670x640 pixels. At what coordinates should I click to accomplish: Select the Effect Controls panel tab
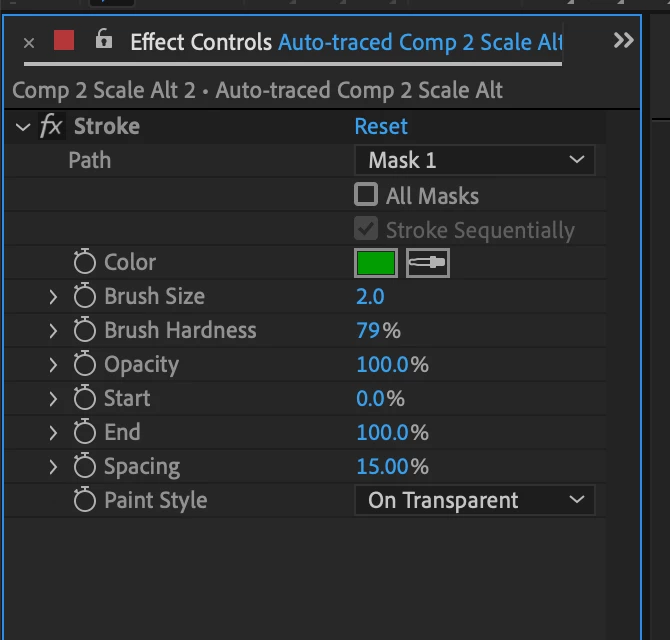tap(200, 42)
